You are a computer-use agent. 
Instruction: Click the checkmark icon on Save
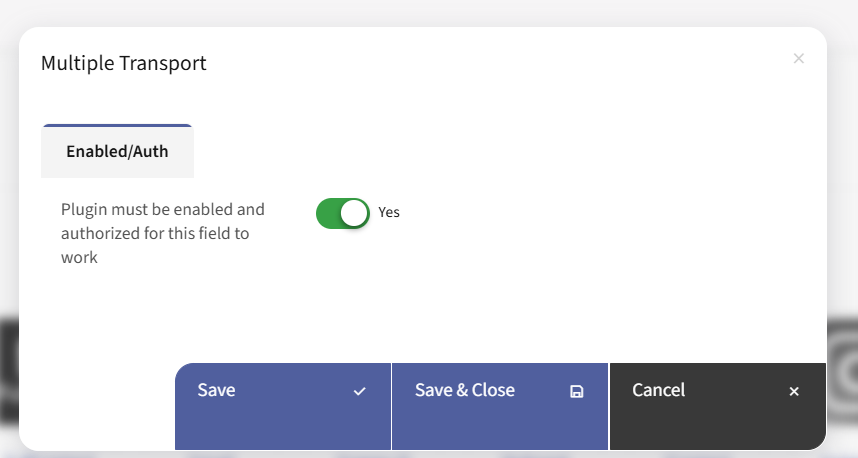360,392
